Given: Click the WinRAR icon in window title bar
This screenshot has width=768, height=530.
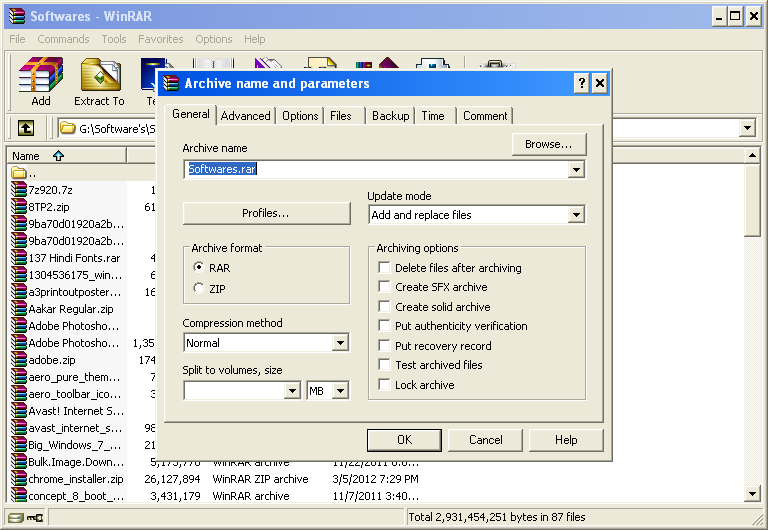Looking at the screenshot, I should coord(17,16).
